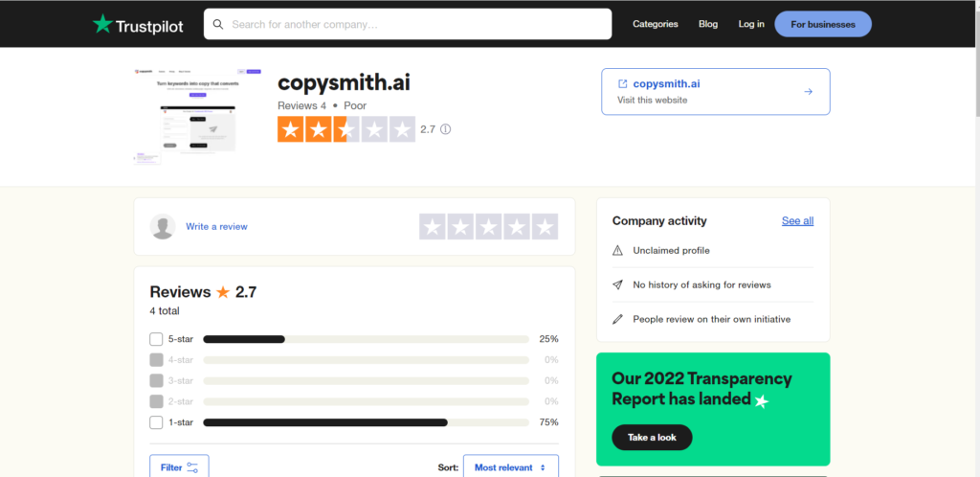Screen dimensions: 980x477
Task: Click No history of asking for reviews text
Action: tap(702, 285)
